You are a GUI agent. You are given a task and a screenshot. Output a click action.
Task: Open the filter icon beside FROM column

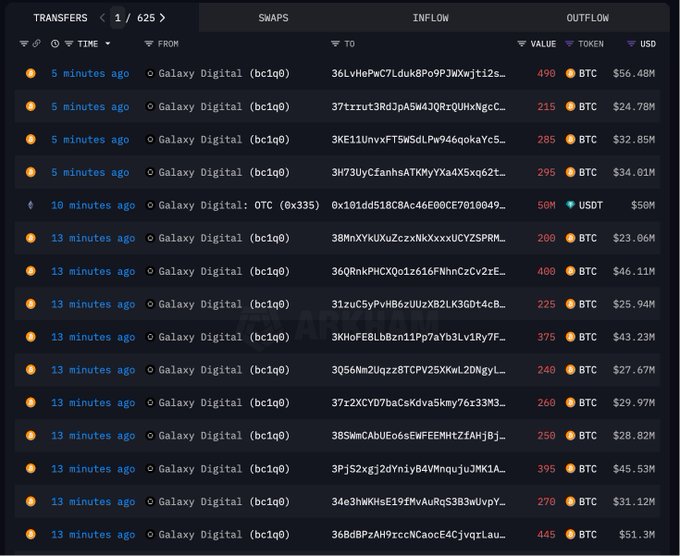pyautogui.click(x=148, y=44)
